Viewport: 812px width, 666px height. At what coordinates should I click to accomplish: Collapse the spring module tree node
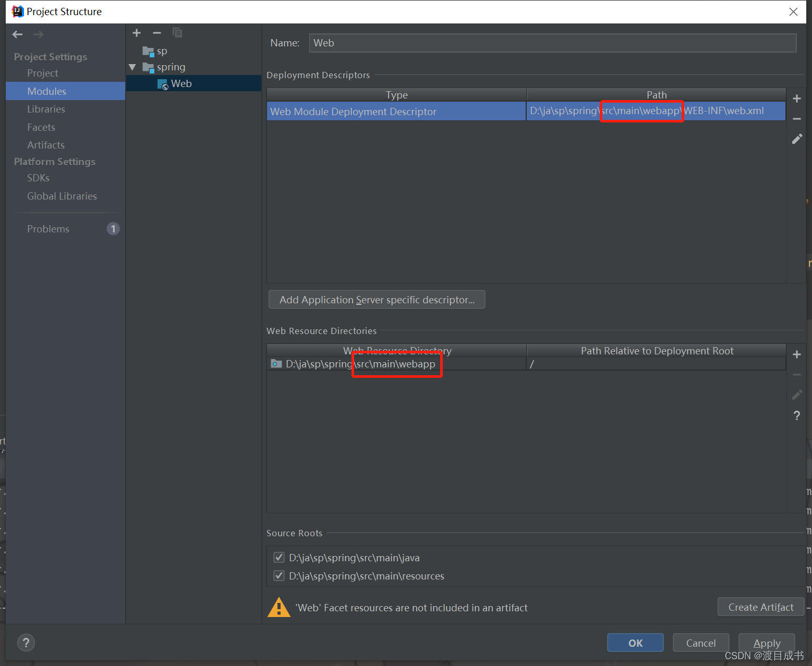132,67
